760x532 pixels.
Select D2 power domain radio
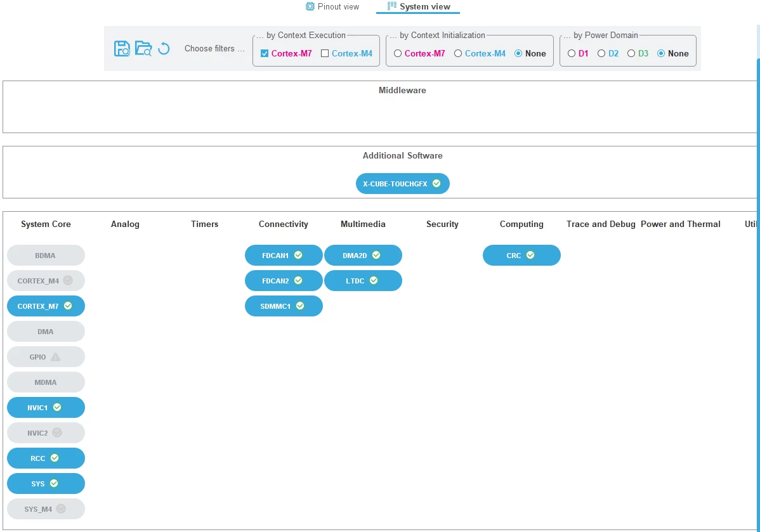click(x=601, y=53)
